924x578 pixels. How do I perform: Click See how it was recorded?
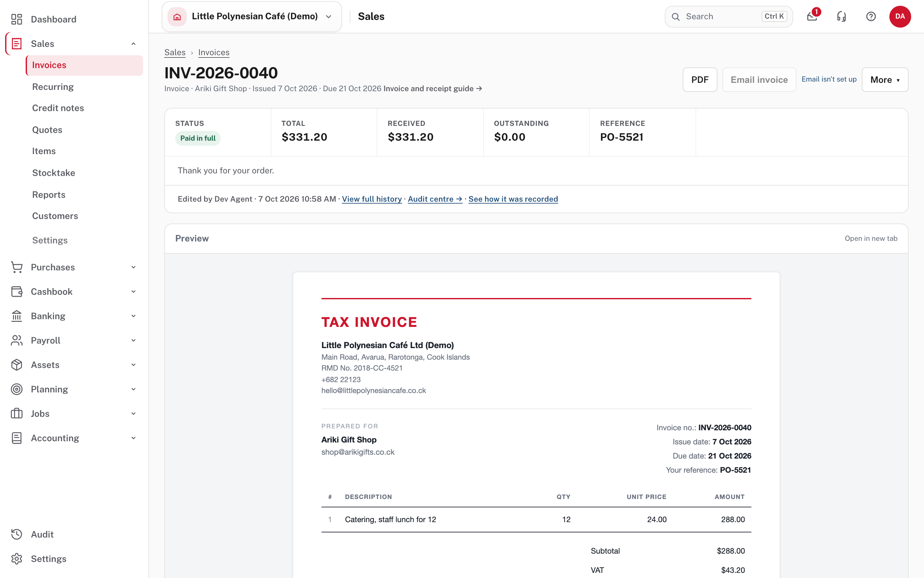click(513, 199)
